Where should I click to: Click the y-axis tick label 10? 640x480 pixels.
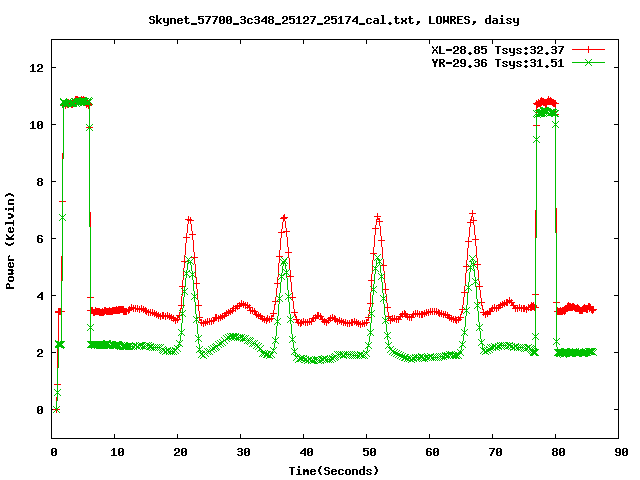[36, 125]
